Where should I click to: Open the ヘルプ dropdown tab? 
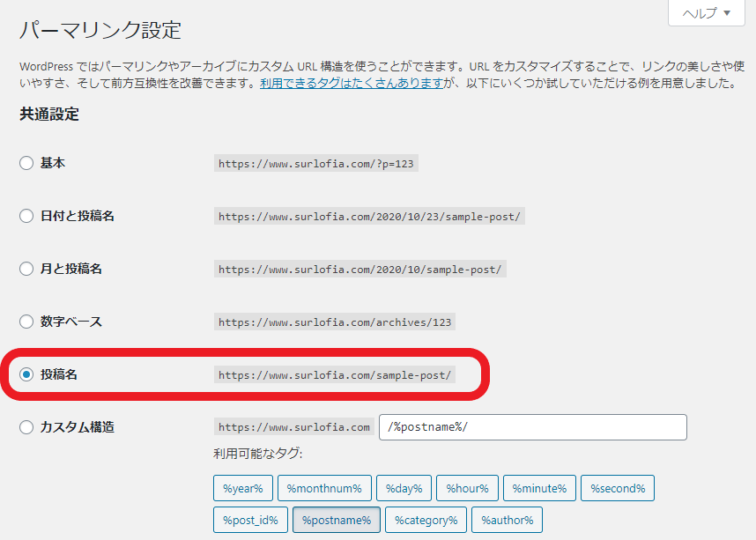click(706, 13)
